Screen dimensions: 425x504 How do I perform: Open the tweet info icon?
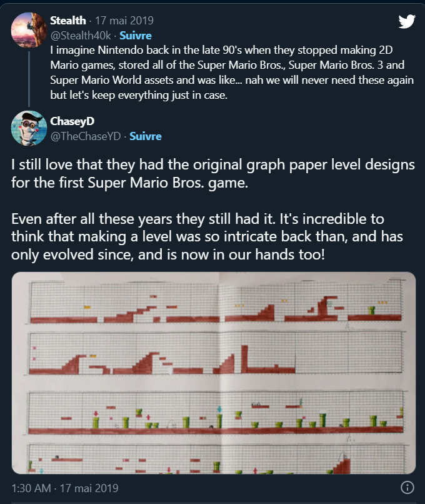click(407, 488)
